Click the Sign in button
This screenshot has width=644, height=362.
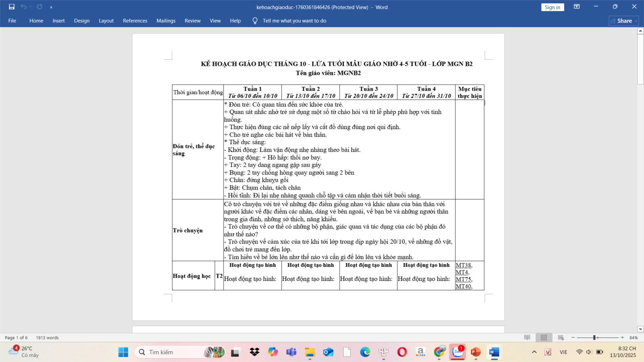point(552,7)
